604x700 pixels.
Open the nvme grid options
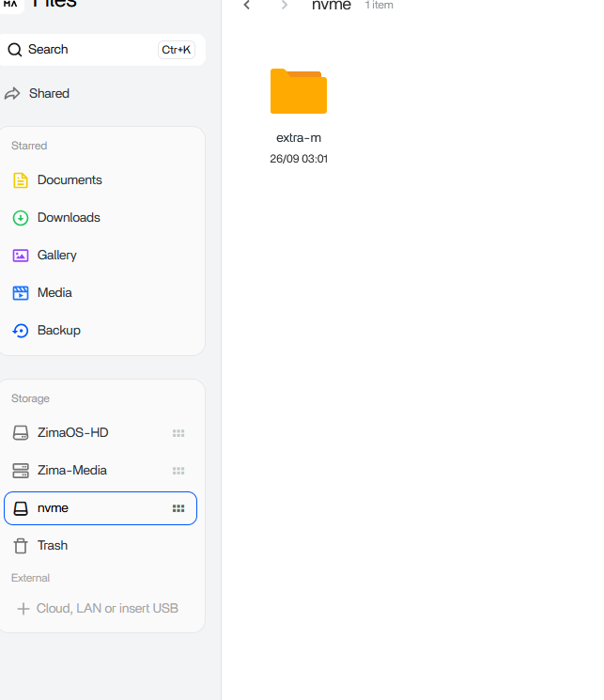click(178, 508)
